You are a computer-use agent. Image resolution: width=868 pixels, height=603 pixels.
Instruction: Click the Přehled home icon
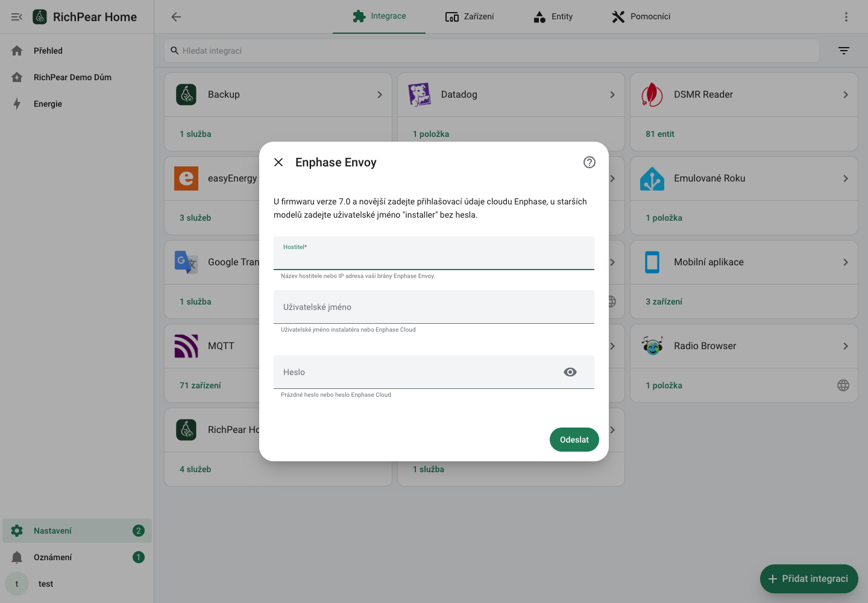(x=17, y=51)
